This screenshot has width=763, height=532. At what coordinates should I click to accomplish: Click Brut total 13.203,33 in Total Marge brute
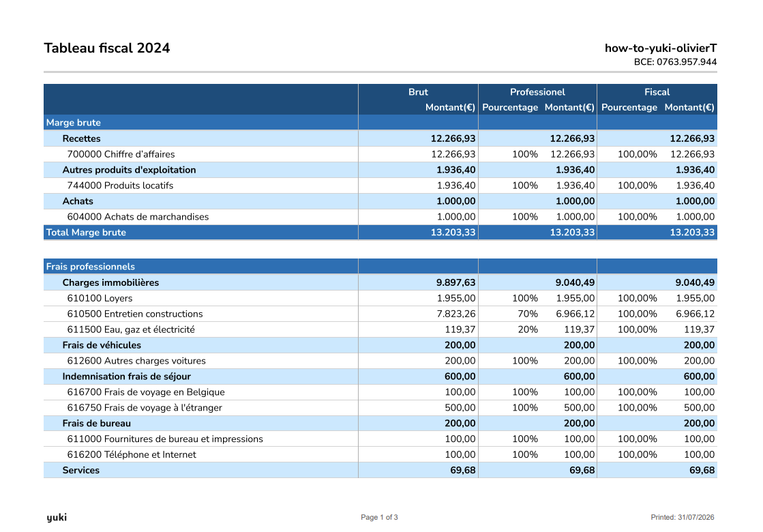[x=453, y=232]
